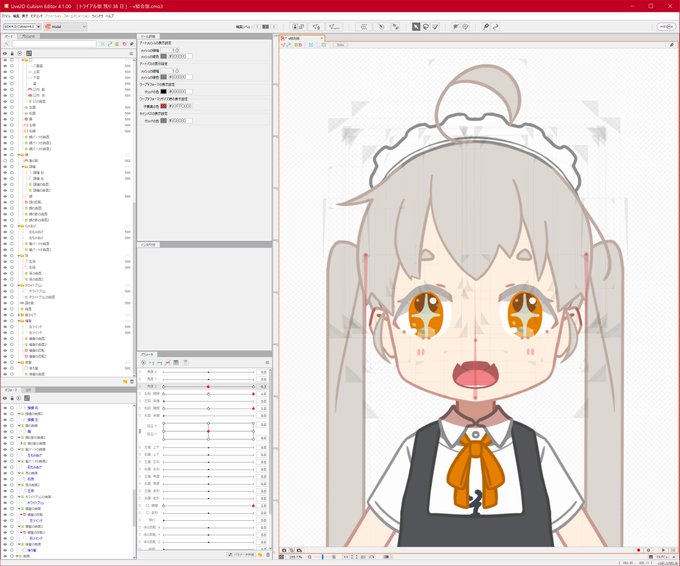Click the green icon next to Parts search field

[117, 44]
